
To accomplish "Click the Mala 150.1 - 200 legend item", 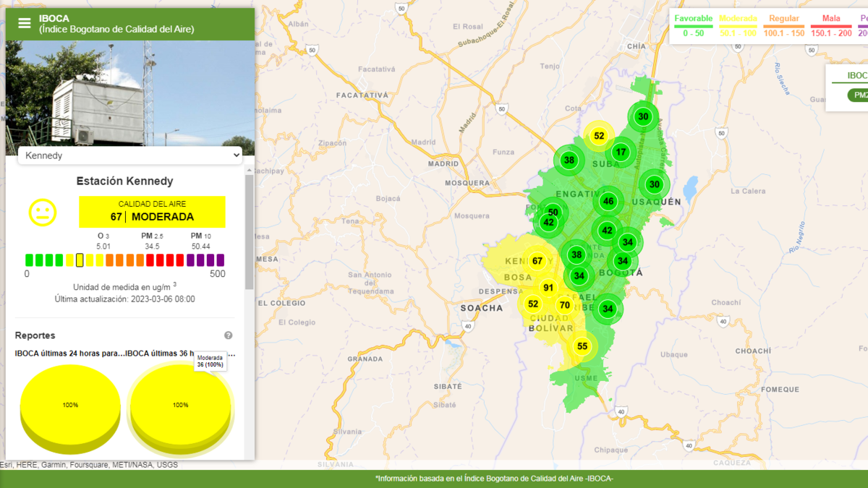I will [x=830, y=25].
